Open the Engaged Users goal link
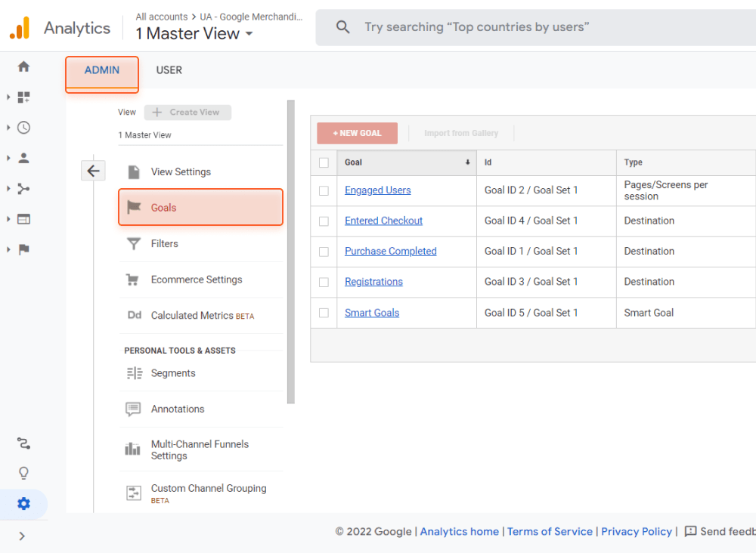Viewport: 756px width, 553px height. [377, 190]
